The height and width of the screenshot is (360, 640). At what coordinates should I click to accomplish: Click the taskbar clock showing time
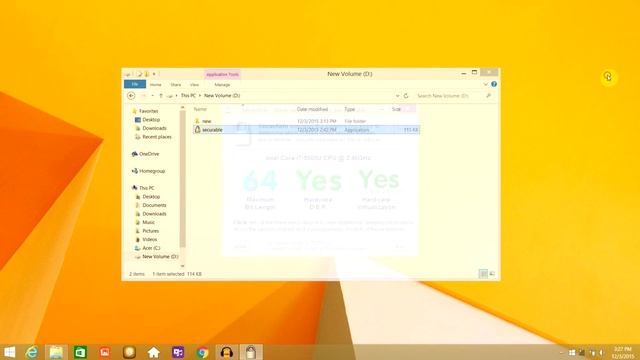tap(622, 352)
